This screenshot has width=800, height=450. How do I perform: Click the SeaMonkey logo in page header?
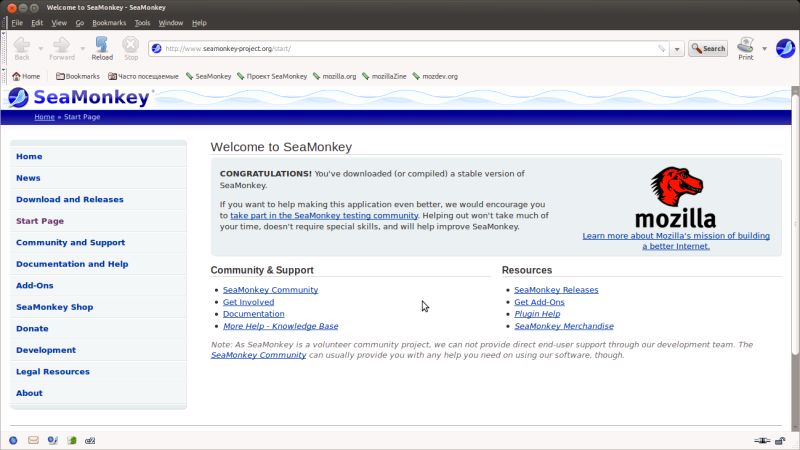click(x=79, y=97)
